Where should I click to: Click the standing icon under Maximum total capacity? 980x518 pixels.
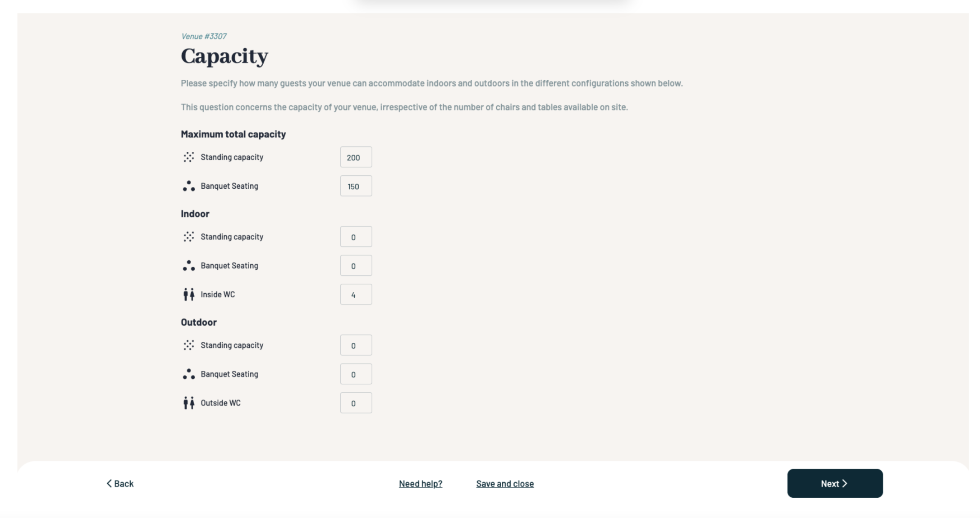tap(189, 157)
